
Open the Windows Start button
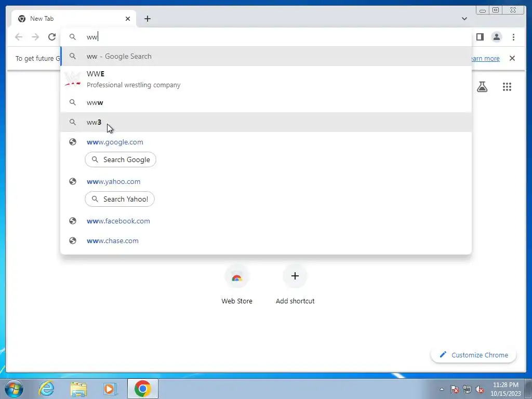pos(14,389)
